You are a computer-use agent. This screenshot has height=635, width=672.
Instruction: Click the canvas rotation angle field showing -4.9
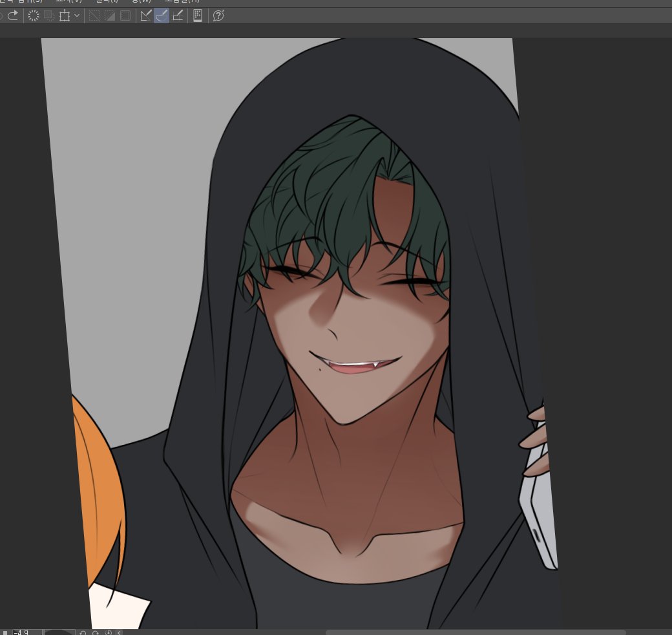(x=26, y=632)
